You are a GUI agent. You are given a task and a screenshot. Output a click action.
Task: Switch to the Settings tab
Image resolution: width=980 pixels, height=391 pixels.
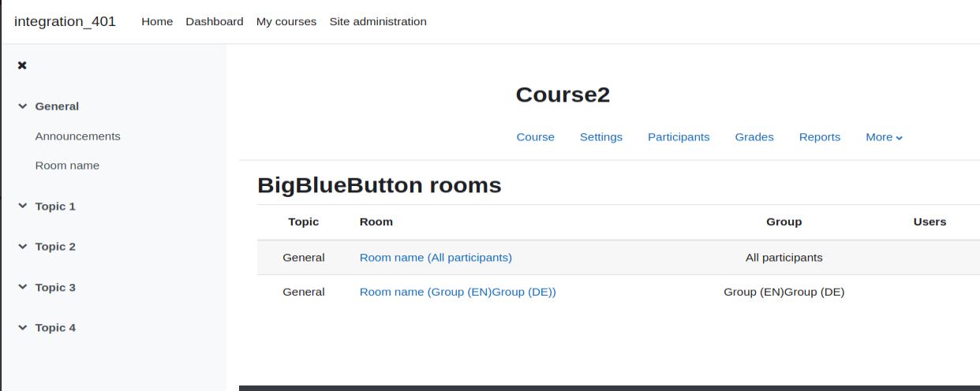(601, 137)
